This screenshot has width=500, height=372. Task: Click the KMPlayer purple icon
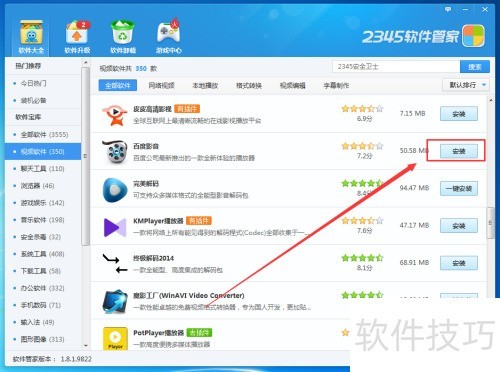point(115,227)
